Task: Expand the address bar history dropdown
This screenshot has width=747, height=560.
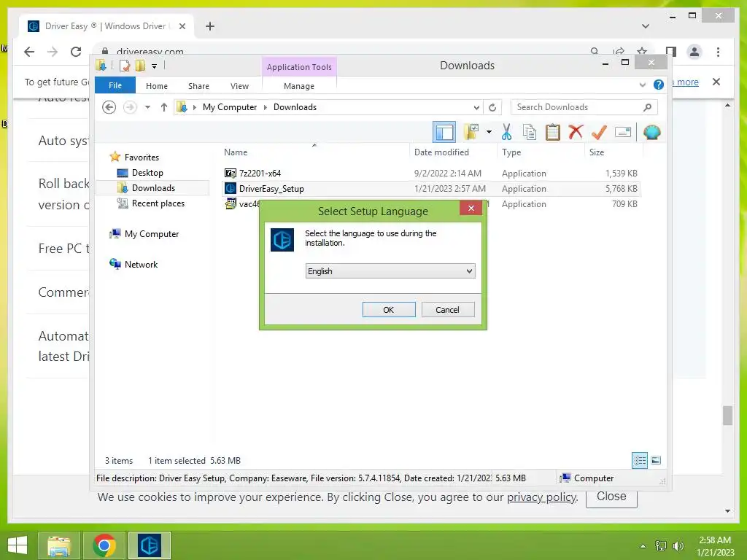Action: (476, 107)
